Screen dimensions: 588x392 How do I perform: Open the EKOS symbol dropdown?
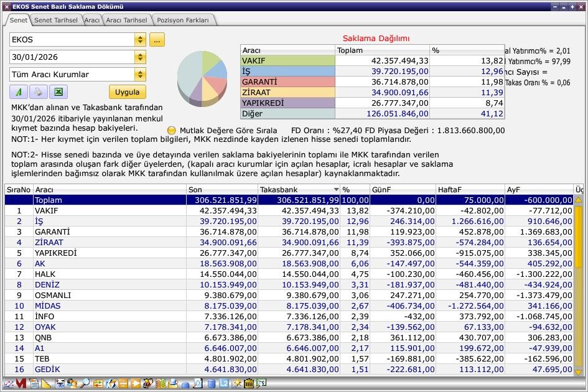[x=140, y=40]
